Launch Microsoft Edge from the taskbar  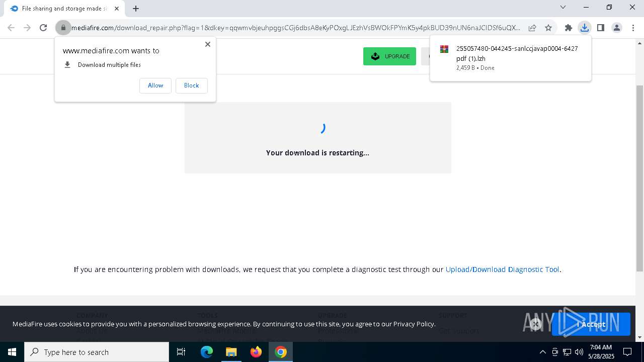(x=207, y=352)
